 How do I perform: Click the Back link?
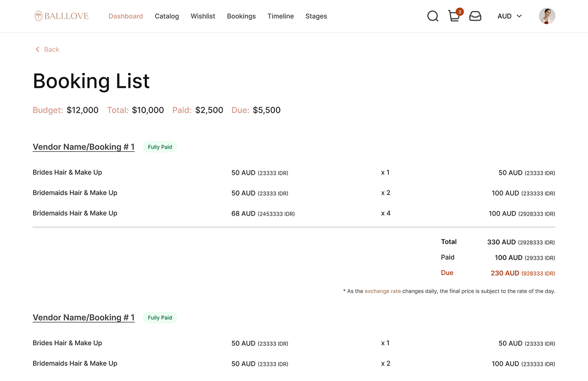pyautogui.click(x=51, y=50)
